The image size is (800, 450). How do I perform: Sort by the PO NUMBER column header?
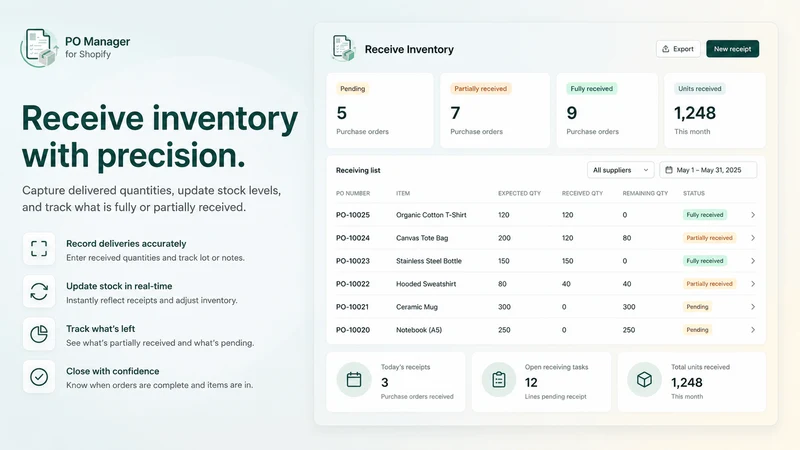pos(353,193)
